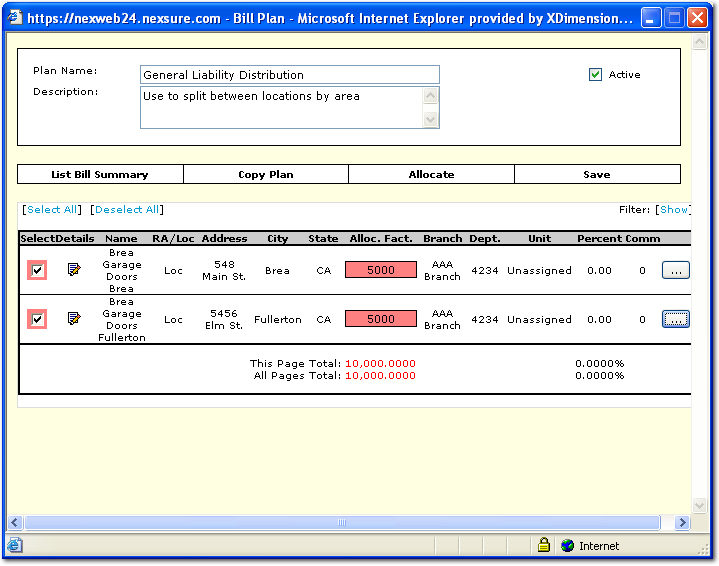The height and width of the screenshot is (566, 719).
Task: Click description box scroll down arrow
Action: coord(430,120)
